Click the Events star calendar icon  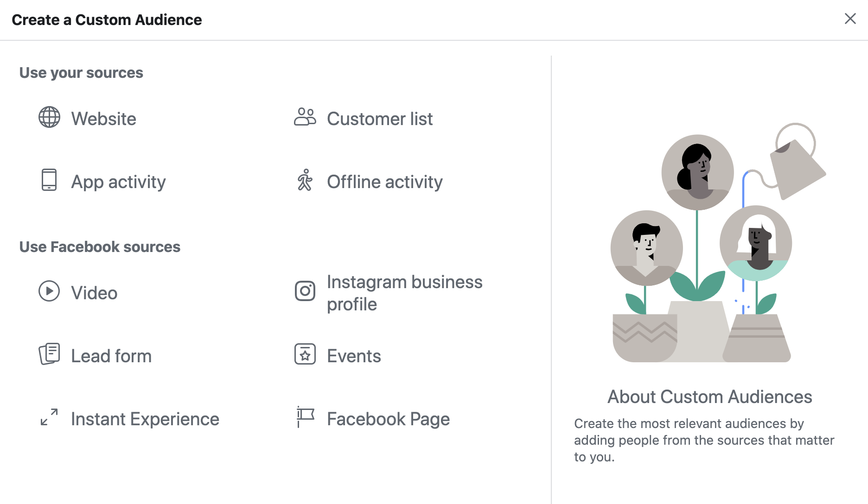[x=305, y=354]
